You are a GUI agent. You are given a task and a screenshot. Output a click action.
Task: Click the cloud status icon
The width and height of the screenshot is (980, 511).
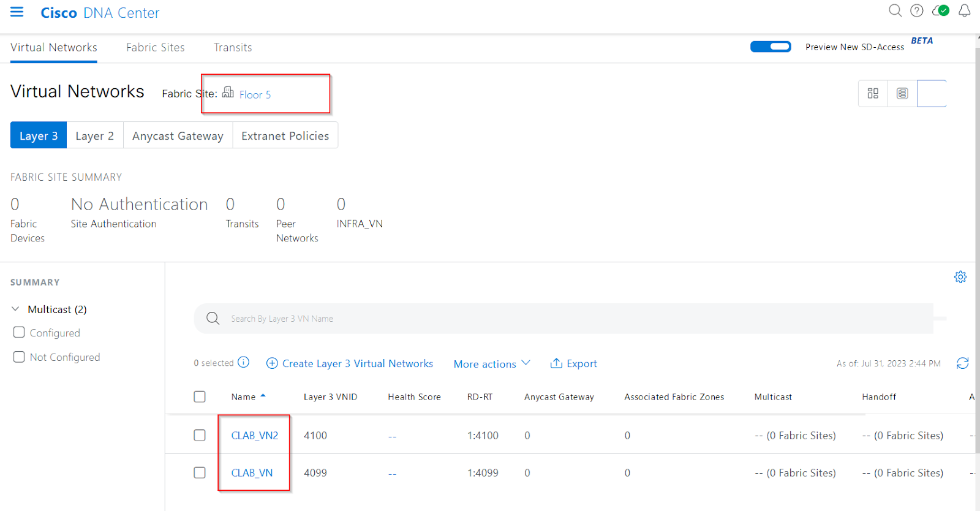click(940, 10)
